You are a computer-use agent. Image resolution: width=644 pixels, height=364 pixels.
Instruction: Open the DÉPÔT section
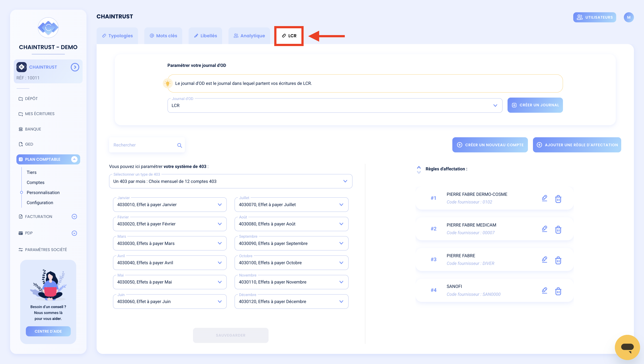point(28,99)
